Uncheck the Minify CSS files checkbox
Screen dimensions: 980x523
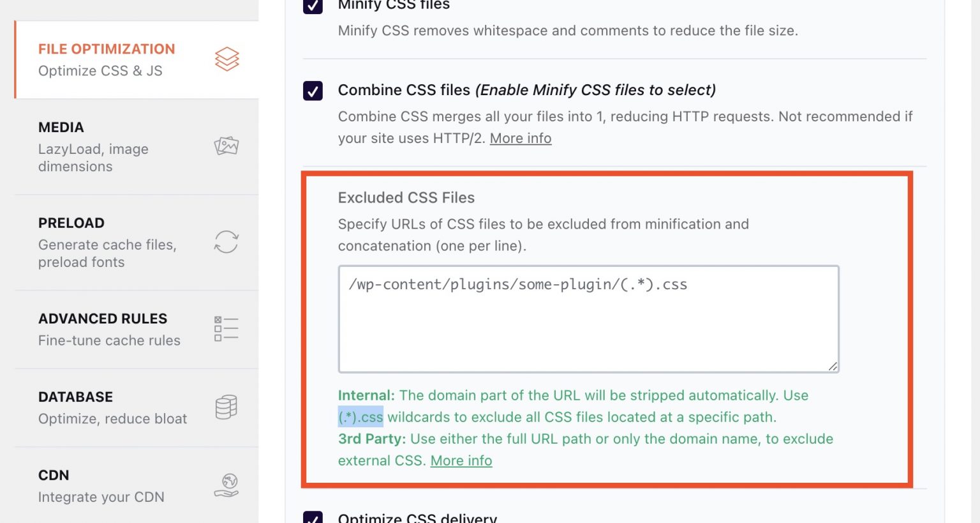313,6
